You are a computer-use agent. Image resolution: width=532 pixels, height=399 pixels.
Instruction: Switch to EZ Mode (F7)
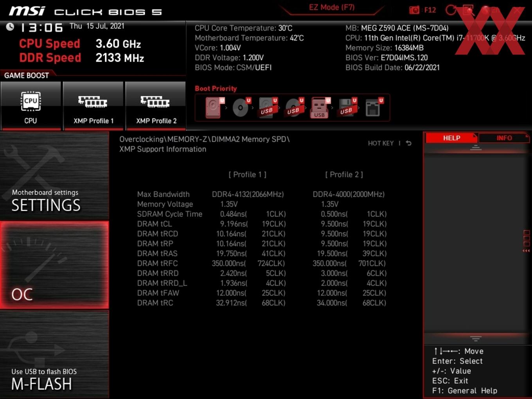332,7
